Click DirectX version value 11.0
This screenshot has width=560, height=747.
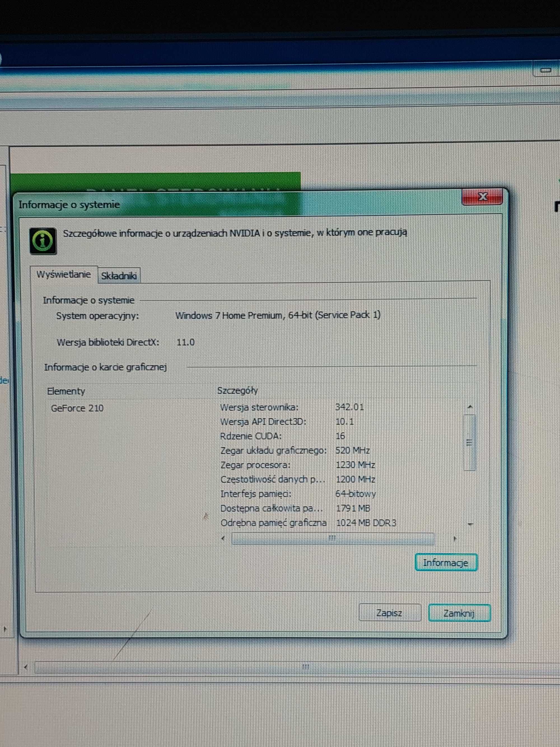[x=186, y=343]
